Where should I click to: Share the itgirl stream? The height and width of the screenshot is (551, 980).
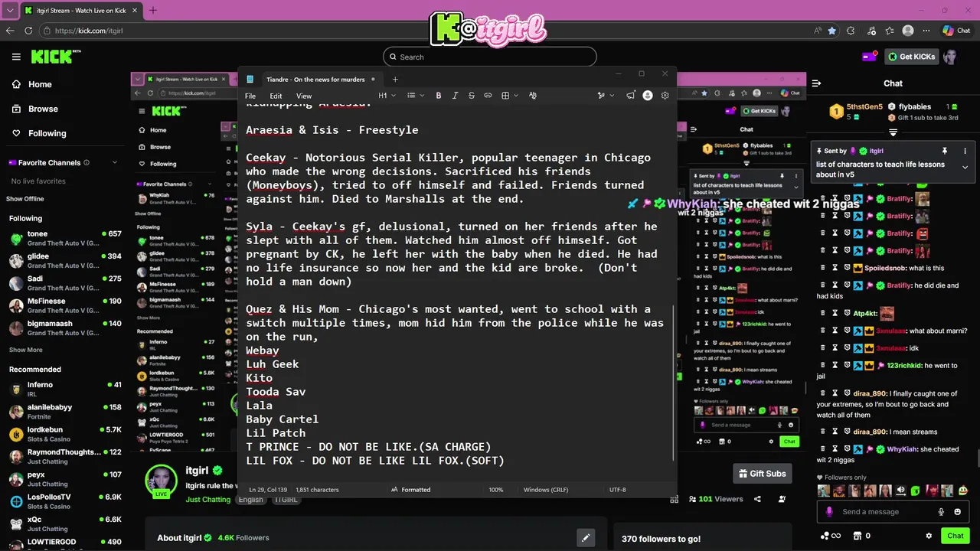point(757,499)
